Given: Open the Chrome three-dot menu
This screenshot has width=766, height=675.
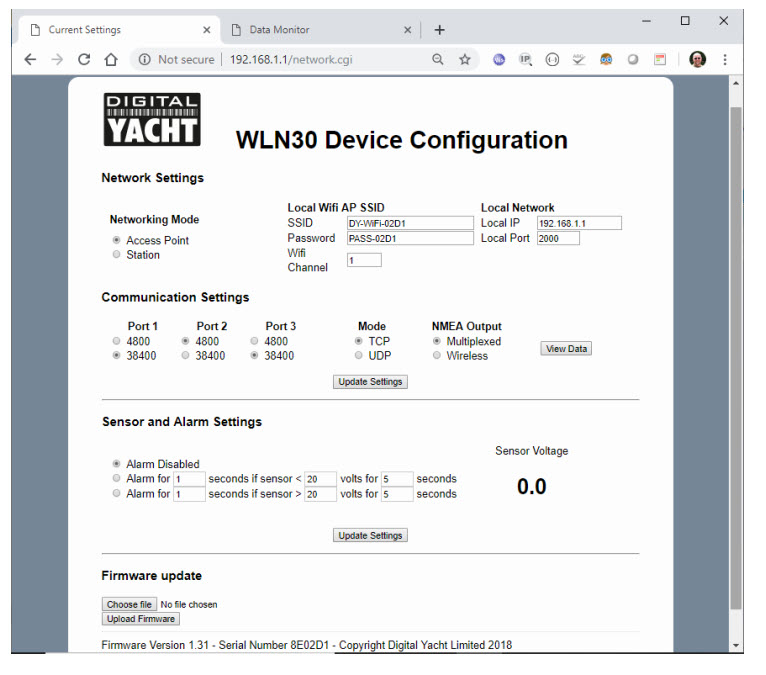Looking at the screenshot, I should pos(725,60).
